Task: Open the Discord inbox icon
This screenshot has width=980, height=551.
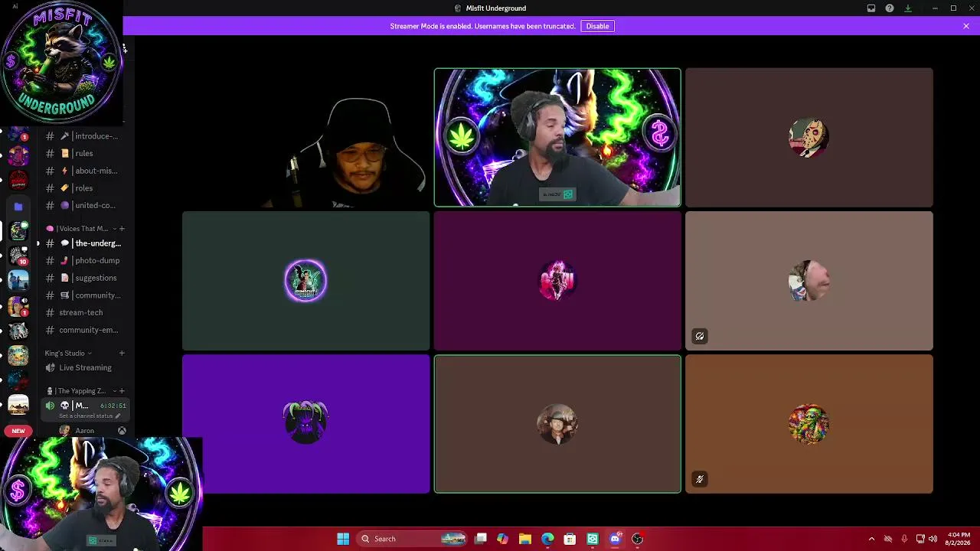Action: point(871,8)
